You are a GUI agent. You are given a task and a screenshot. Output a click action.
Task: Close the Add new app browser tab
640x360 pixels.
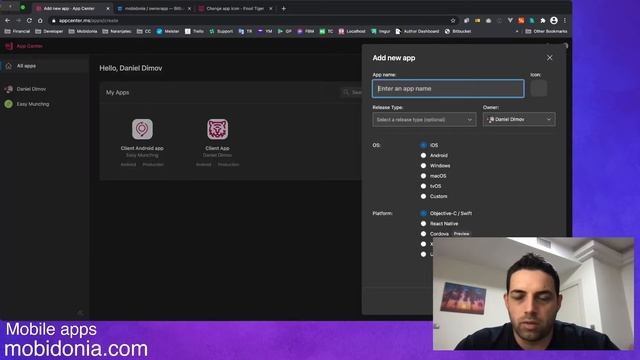(x=108, y=8)
